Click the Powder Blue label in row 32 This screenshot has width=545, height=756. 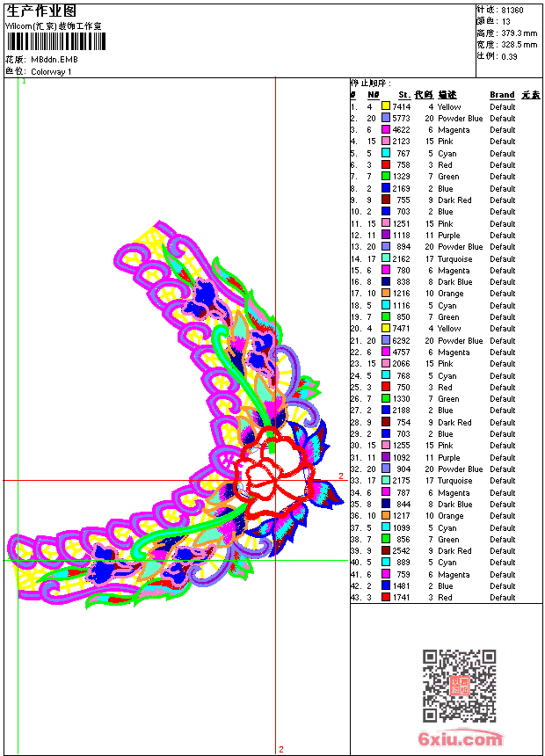click(460, 469)
